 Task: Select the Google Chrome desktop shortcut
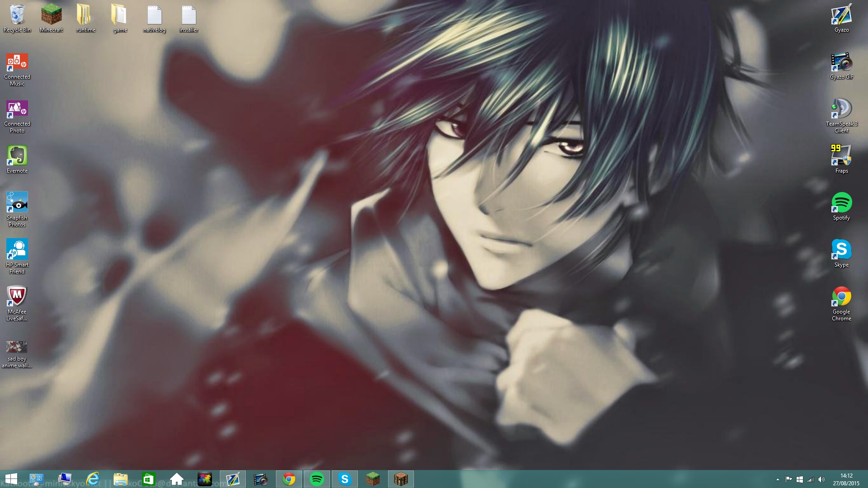click(841, 303)
